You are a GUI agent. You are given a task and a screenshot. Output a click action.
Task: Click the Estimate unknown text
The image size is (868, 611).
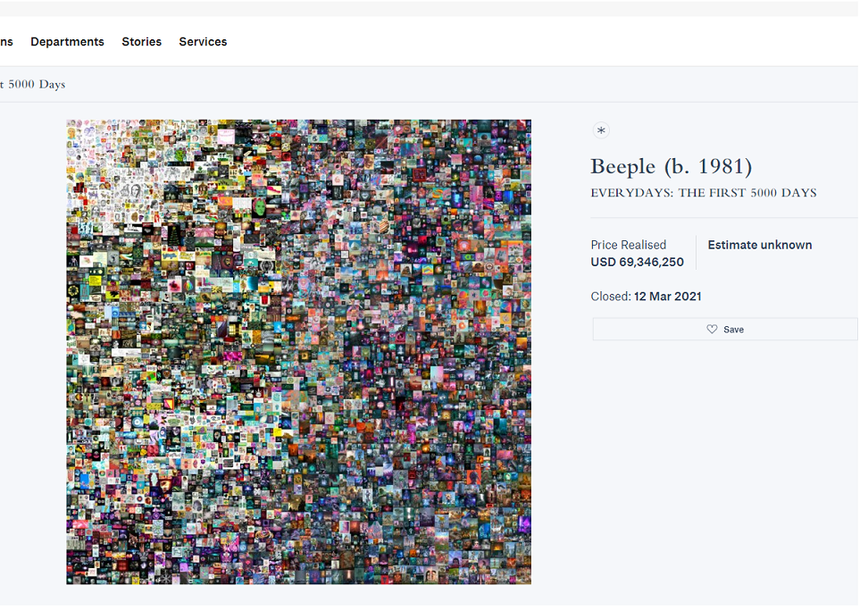[x=759, y=245]
